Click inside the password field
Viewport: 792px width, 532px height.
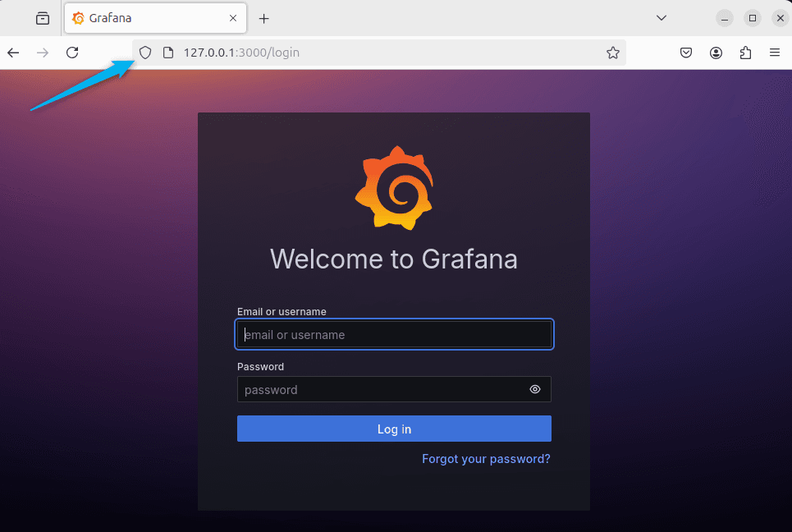pyautogui.click(x=369, y=389)
